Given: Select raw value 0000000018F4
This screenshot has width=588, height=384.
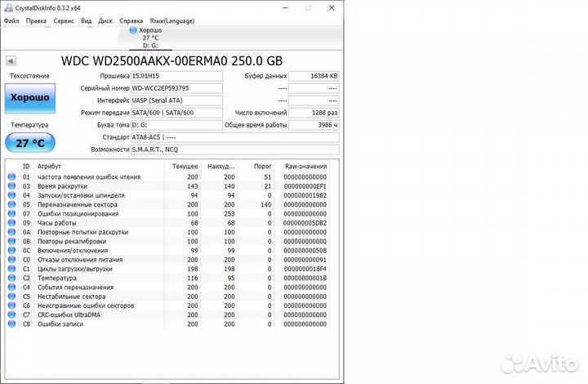Looking at the screenshot, I should point(305,269).
